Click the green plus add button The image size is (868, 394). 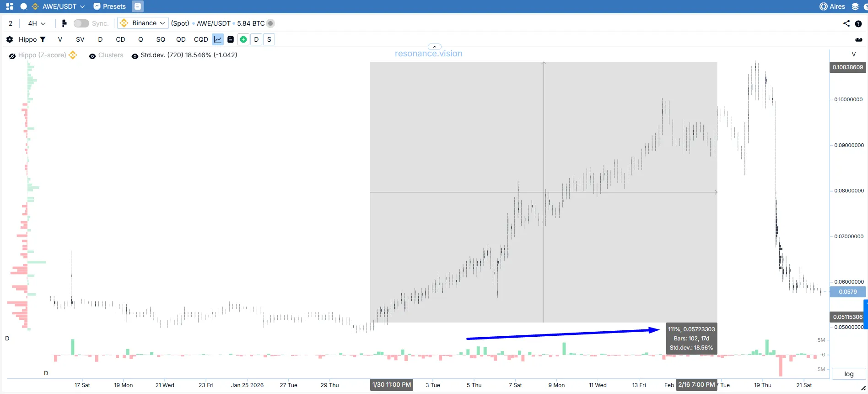point(243,39)
